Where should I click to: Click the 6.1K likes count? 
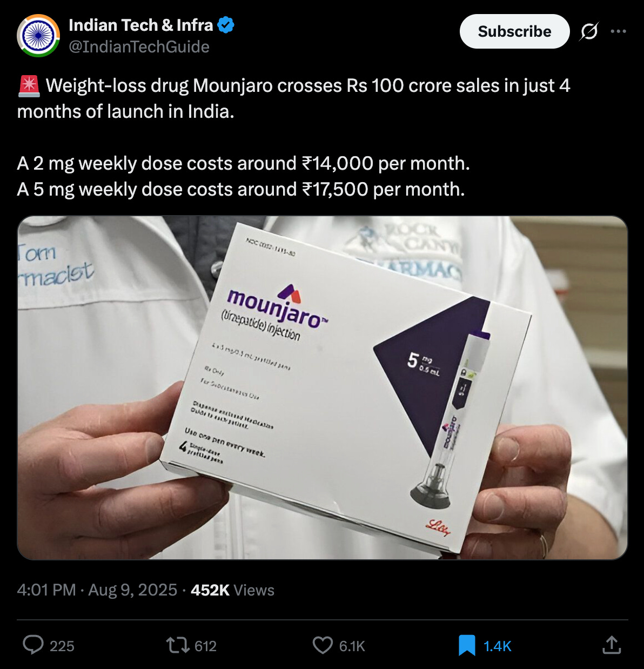352,646
